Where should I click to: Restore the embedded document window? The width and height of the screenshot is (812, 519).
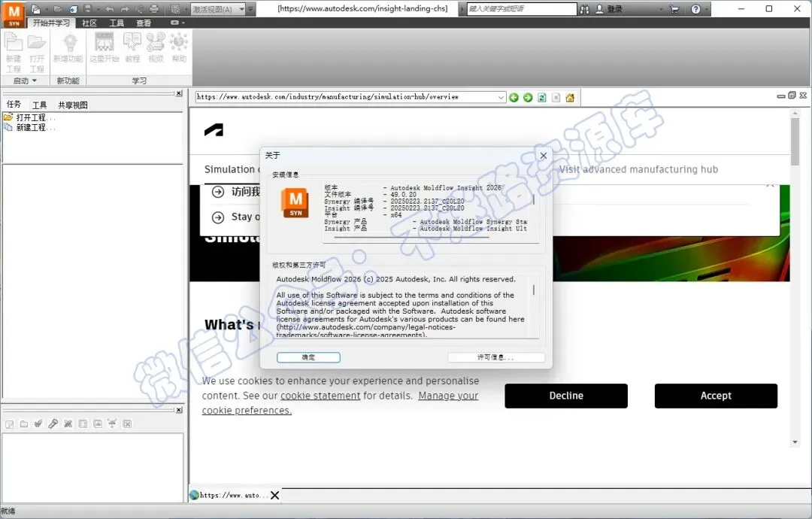coord(791,96)
